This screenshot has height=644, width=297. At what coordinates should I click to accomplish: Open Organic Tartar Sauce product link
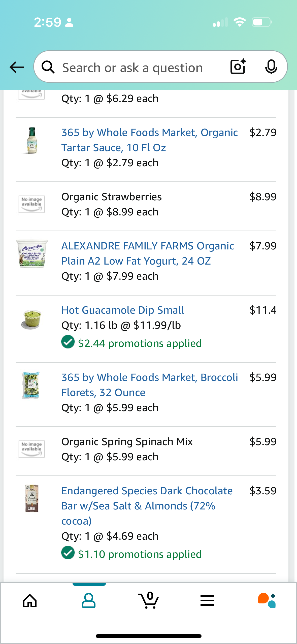click(149, 140)
